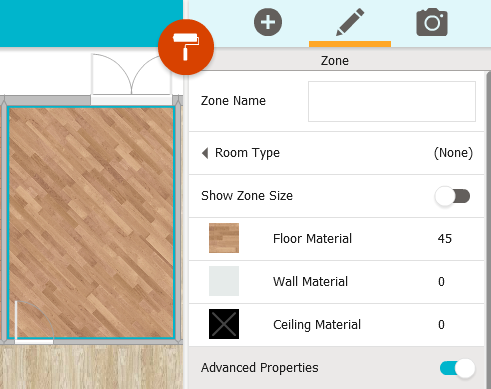
Task: Click the double door at top of room
Action: [132, 78]
